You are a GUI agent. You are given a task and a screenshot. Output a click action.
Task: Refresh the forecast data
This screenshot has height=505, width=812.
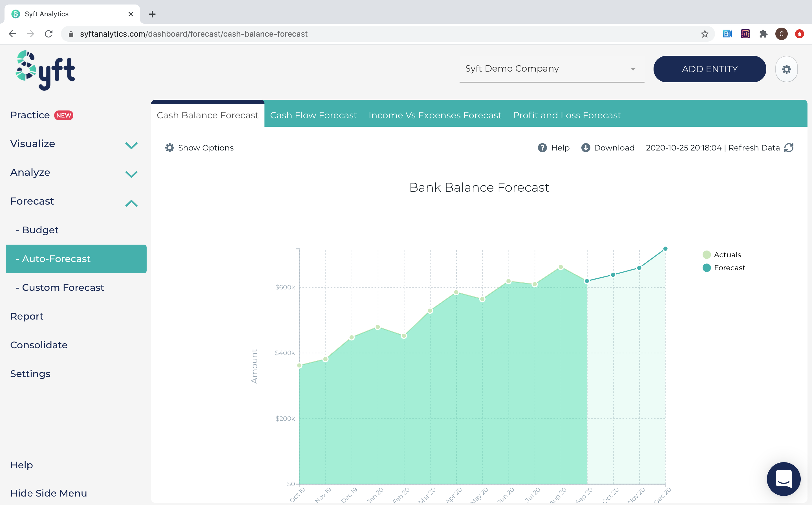(789, 147)
